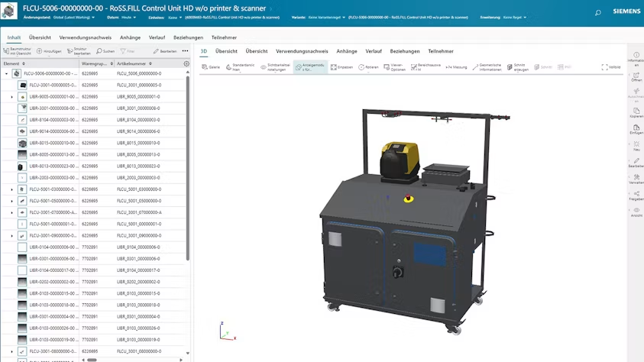Click article number LIBR_0301_00000006-0
The image size is (644, 362).
click(x=138, y=259)
